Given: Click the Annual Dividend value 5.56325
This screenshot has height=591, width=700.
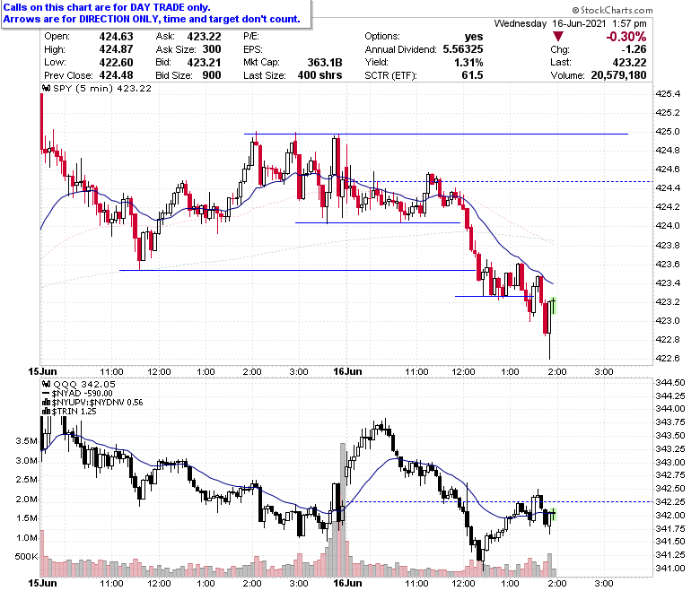Looking at the screenshot, I should point(463,49).
